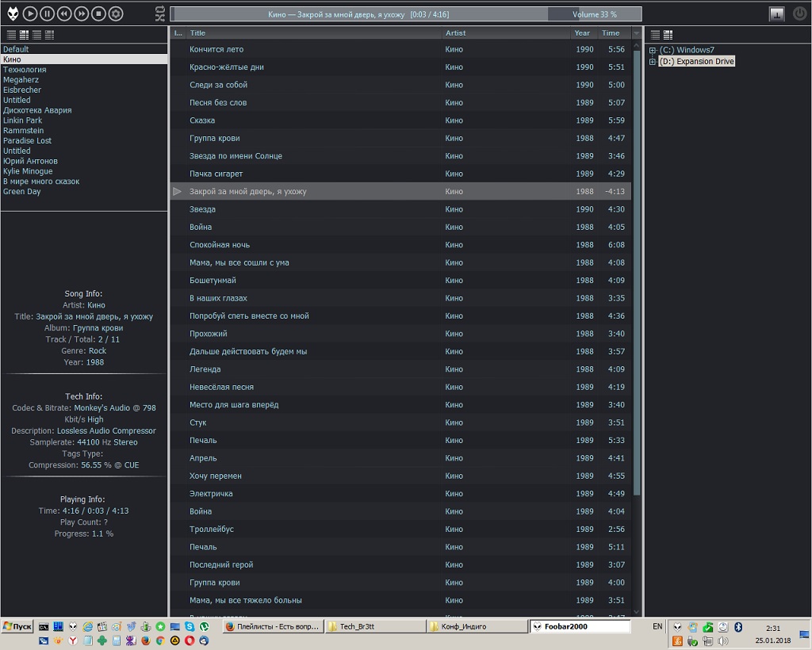Open the Пуск start menu
The image size is (812, 650).
(17, 626)
